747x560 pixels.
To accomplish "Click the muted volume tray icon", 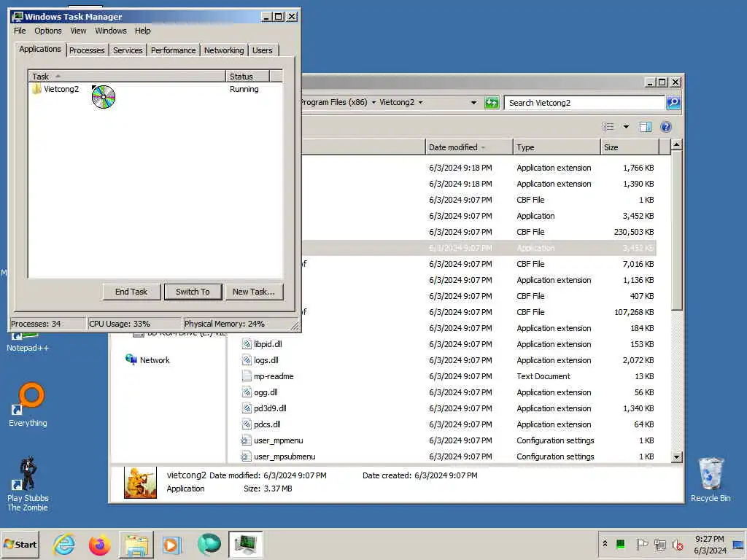I will pos(677,544).
